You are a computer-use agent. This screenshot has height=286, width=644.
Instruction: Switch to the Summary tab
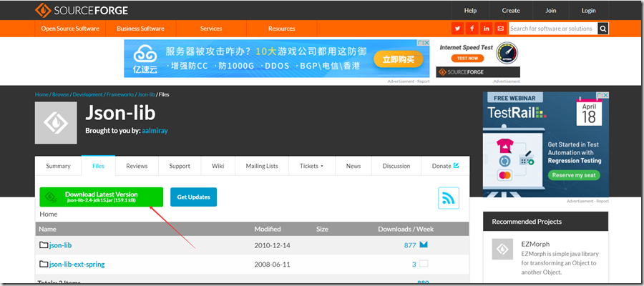58,166
